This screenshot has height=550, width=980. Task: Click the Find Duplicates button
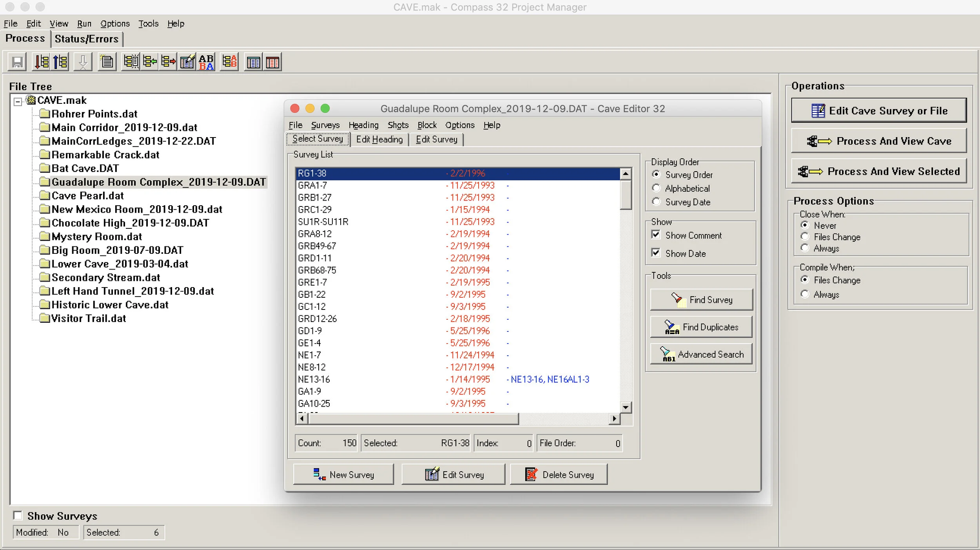tap(701, 327)
